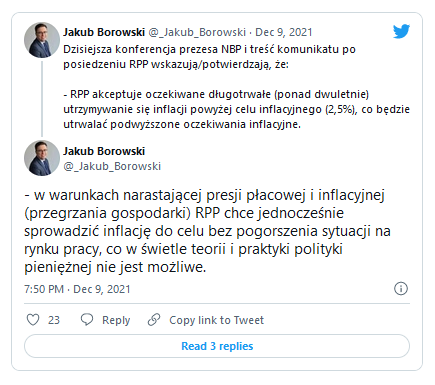
Task: Open the Dec 9, 2021 date in header
Action: click(284, 32)
